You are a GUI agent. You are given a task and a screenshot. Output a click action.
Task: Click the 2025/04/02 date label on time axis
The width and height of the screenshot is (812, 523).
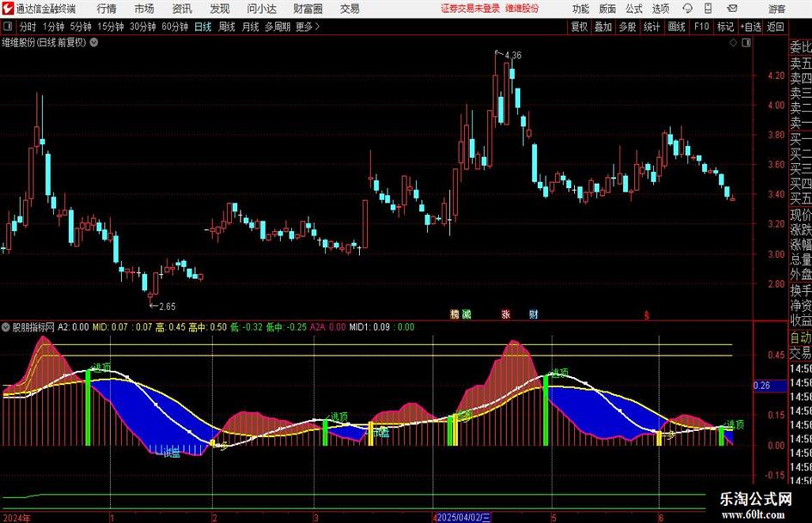pyautogui.click(x=463, y=517)
